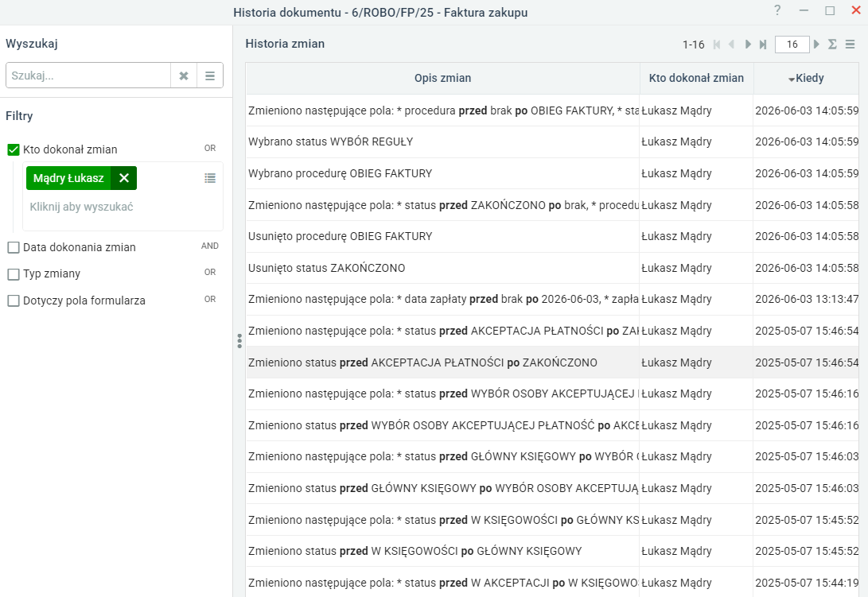Enable Typ zmiany filter
The image size is (868, 597).
14,274
